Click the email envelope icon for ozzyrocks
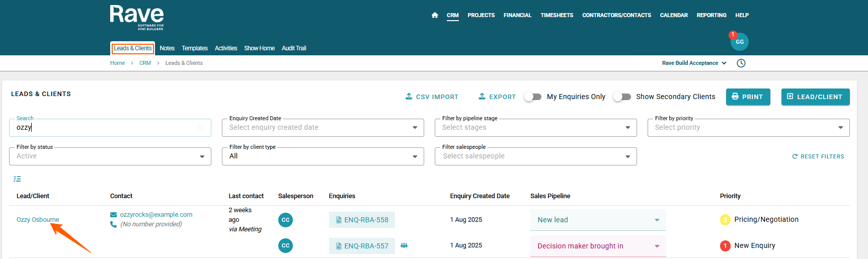The width and height of the screenshot is (868, 259). click(113, 215)
